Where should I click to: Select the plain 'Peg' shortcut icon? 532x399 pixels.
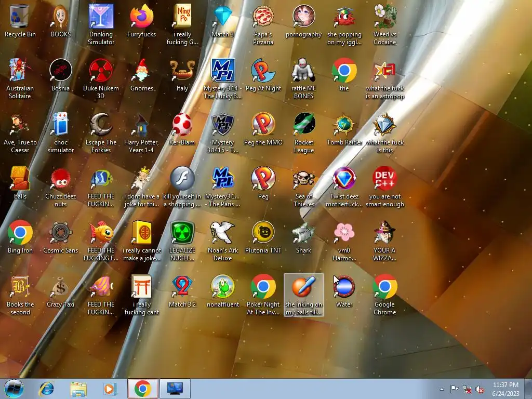pyautogui.click(x=263, y=179)
